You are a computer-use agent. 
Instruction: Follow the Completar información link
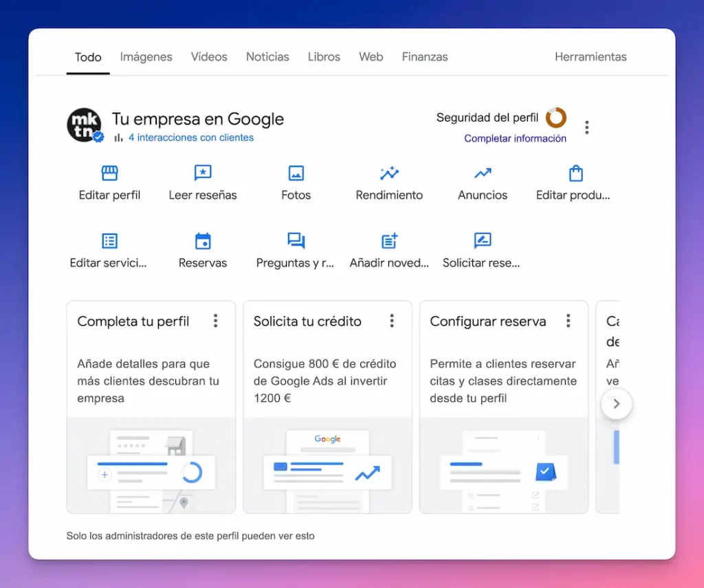[x=515, y=138]
